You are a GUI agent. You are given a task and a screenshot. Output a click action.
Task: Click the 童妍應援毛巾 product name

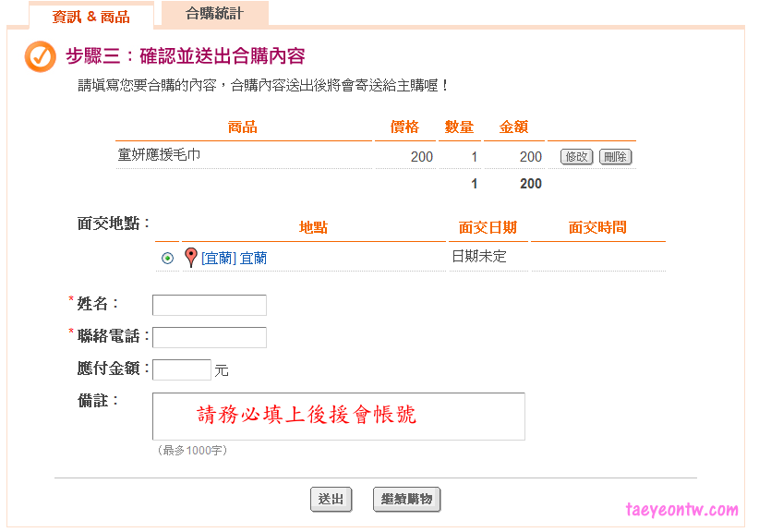pyautogui.click(x=159, y=155)
